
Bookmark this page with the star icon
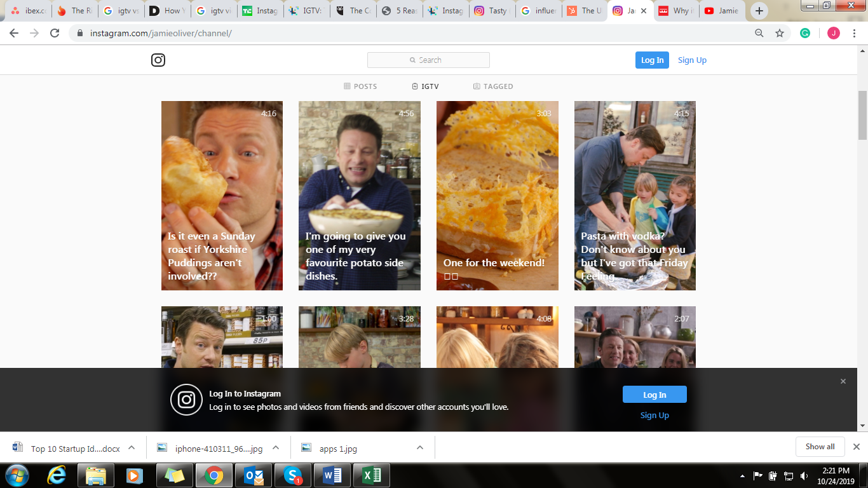(780, 33)
